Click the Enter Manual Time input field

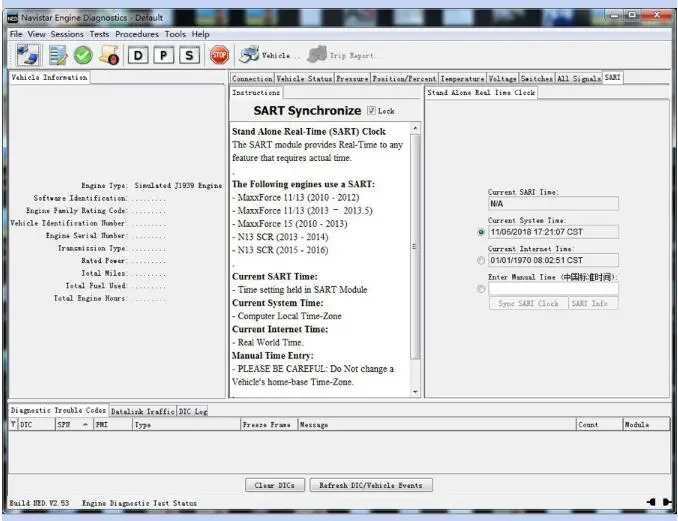(x=553, y=288)
